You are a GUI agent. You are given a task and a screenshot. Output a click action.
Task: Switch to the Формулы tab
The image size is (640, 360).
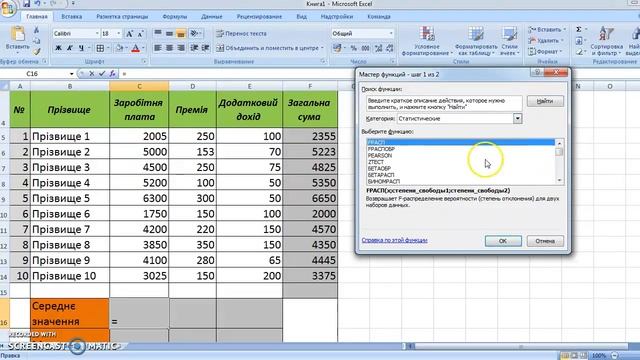(174, 17)
